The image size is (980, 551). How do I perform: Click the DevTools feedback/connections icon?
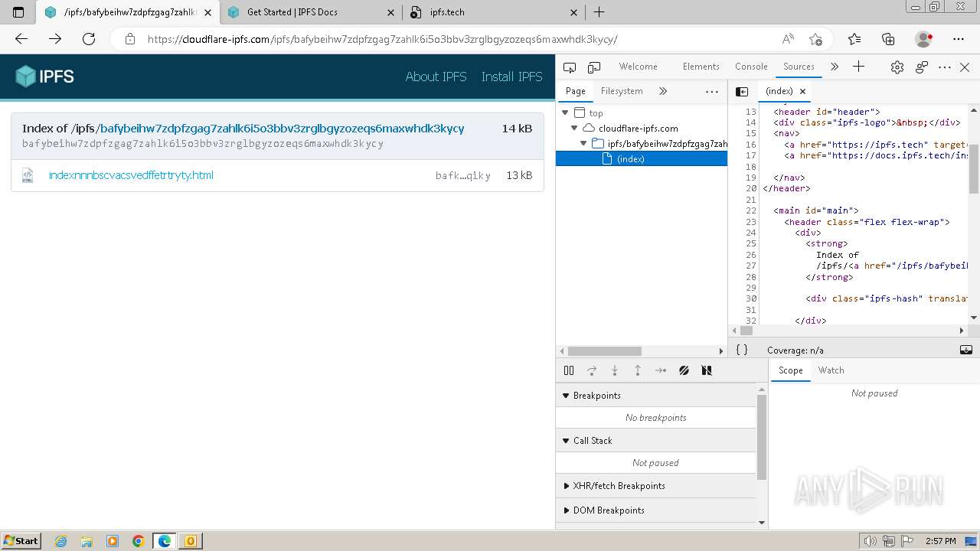coord(922,67)
